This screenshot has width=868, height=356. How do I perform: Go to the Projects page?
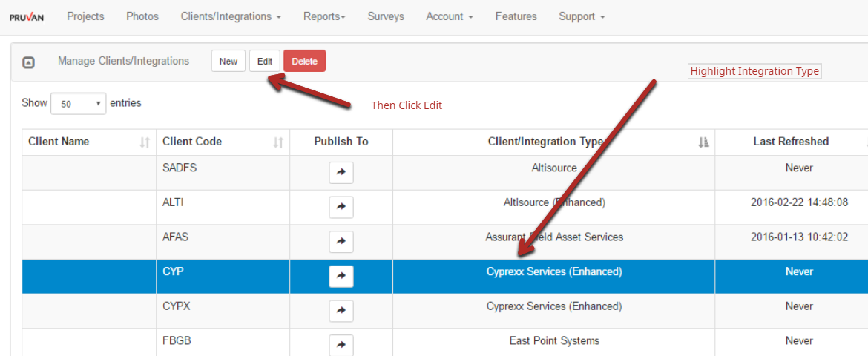pyautogui.click(x=85, y=16)
